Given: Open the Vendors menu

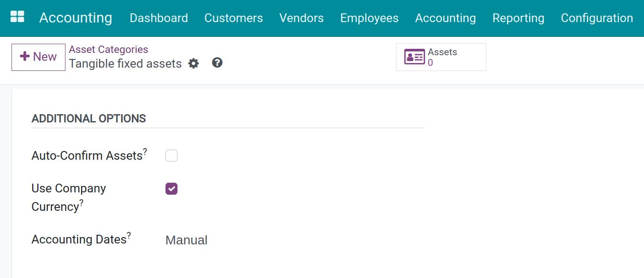Looking at the screenshot, I should point(301,18).
